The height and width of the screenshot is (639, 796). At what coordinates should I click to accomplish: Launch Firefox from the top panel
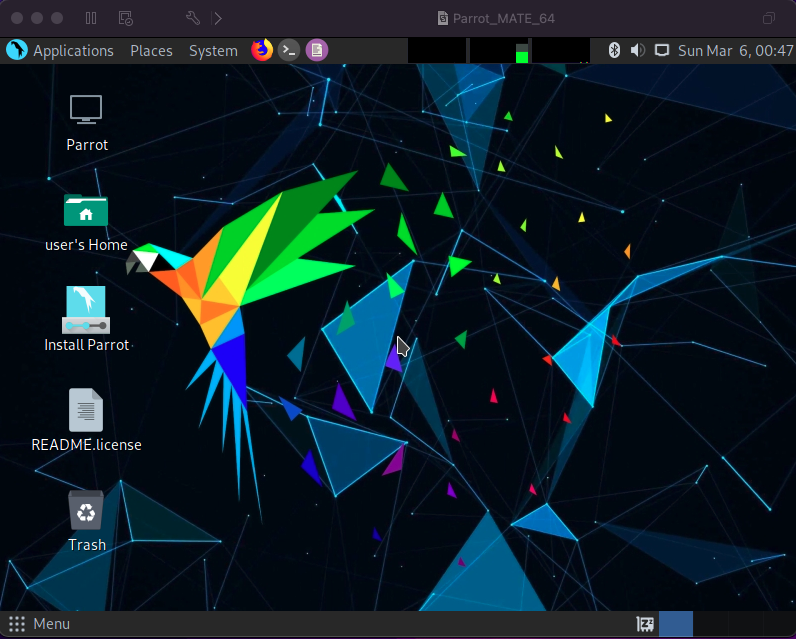tap(262, 50)
